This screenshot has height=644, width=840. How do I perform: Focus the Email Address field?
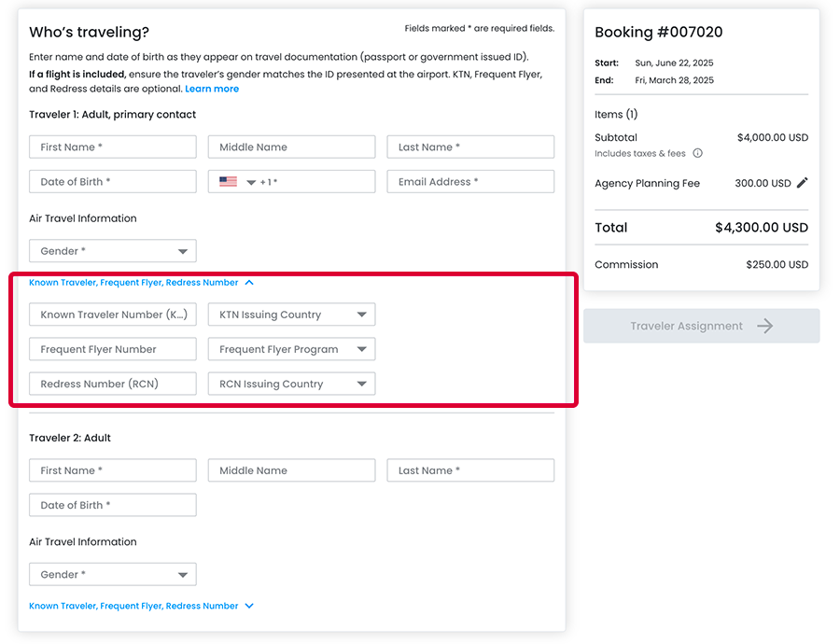(470, 181)
